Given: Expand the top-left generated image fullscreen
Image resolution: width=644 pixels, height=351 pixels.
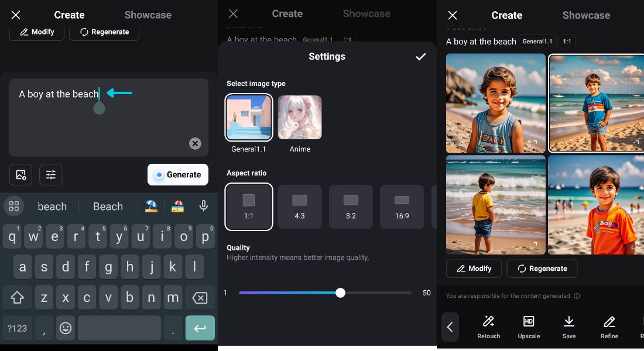Looking at the screenshot, I should coord(533,144).
